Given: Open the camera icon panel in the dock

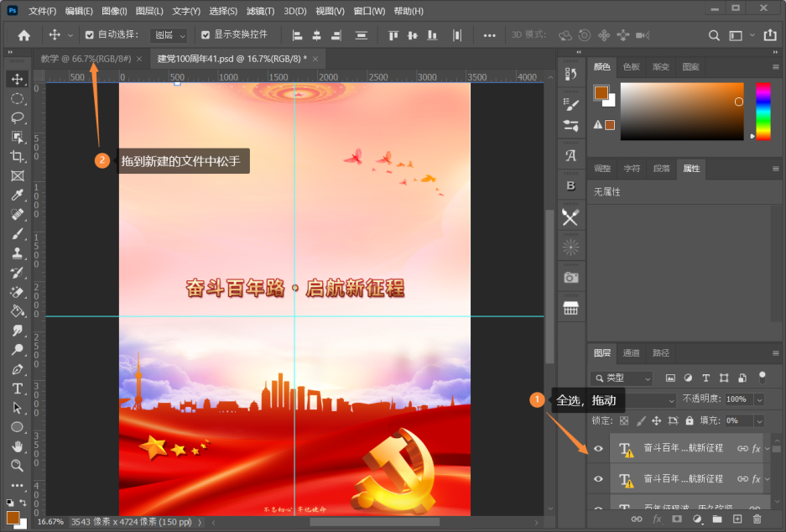Looking at the screenshot, I should click(x=571, y=277).
